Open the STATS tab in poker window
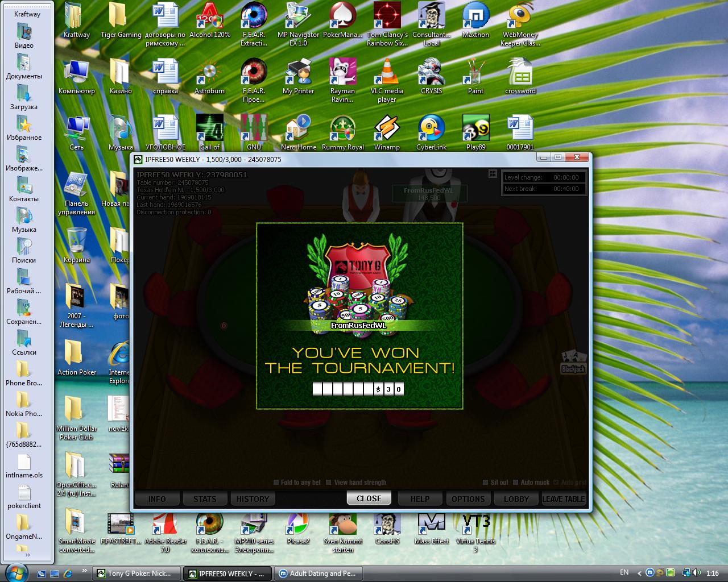The image size is (728, 582). tap(205, 499)
